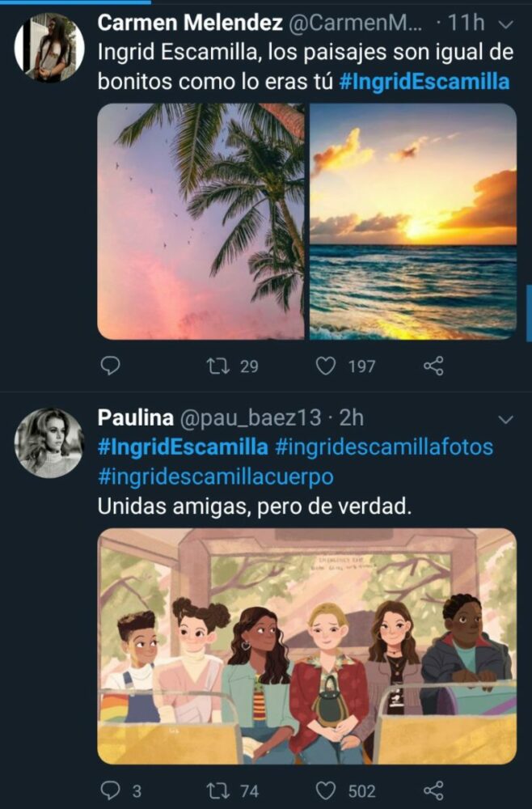The height and width of the screenshot is (809, 532).
Task: Open the dropdown arrow on Paulina's tweet
Action: 506,419
